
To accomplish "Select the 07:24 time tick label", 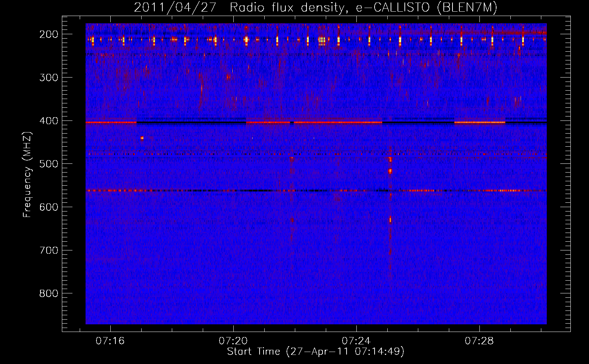I will click(x=356, y=341).
